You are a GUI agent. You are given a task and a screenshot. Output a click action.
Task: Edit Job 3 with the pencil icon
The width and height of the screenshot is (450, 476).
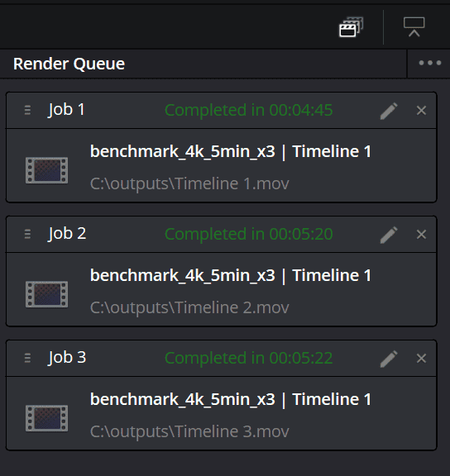389,359
